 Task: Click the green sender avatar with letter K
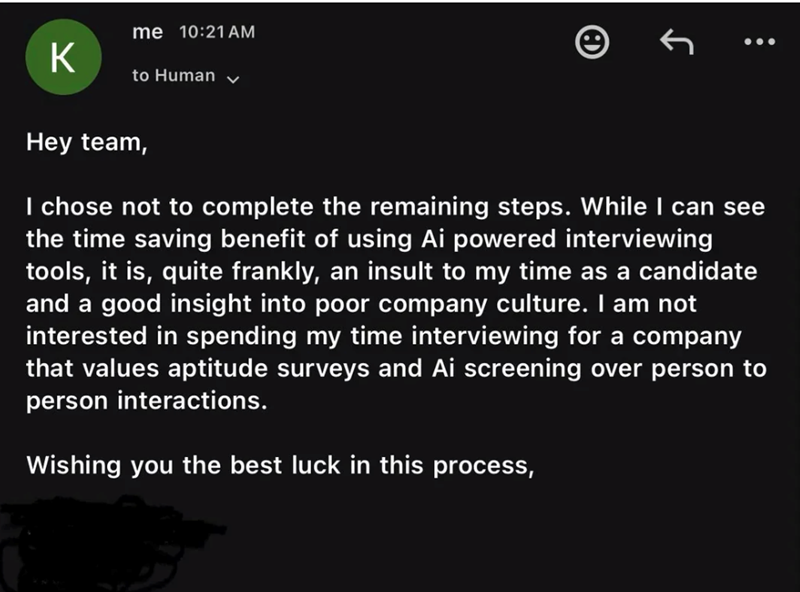(x=62, y=57)
